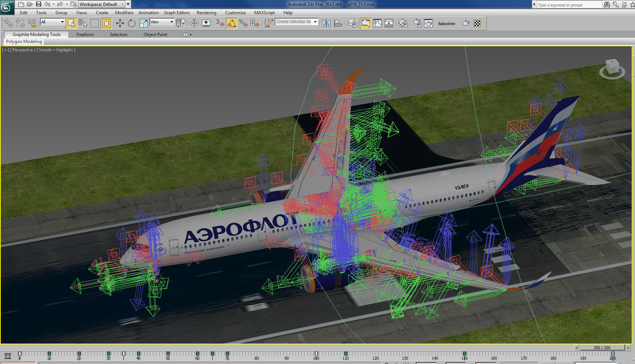Switch to the Freeform ribbon tab

[x=85, y=35]
